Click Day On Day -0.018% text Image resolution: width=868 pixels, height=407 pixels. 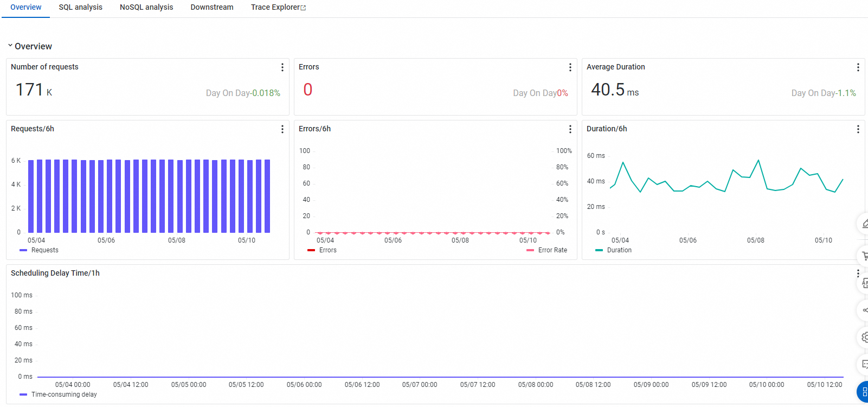point(243,93)
